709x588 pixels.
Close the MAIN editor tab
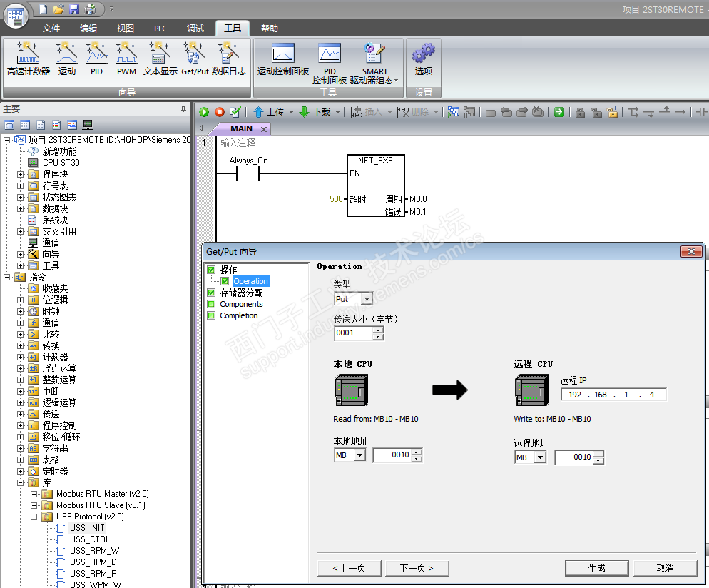[264, 129]
